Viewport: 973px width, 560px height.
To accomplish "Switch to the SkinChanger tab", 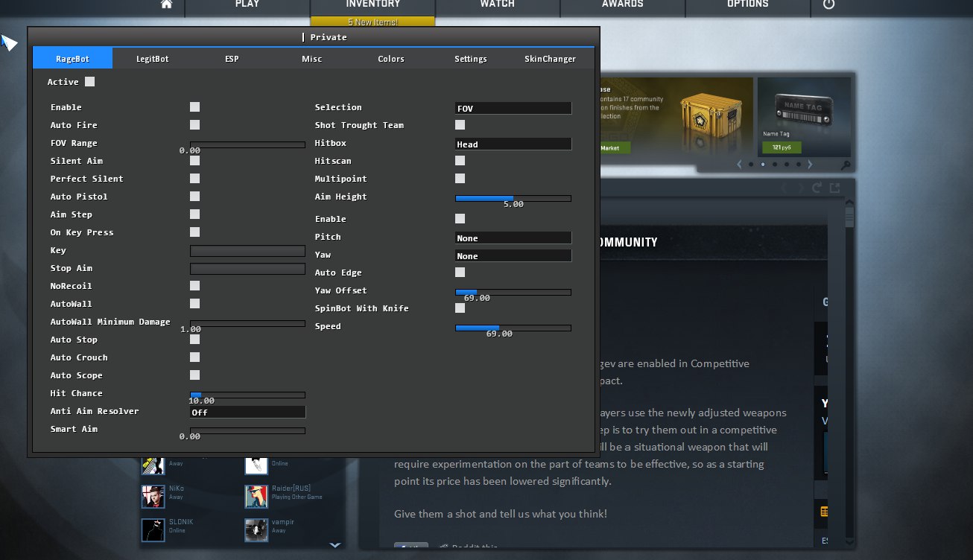I will pyautogui.click(x=550, y=59).
